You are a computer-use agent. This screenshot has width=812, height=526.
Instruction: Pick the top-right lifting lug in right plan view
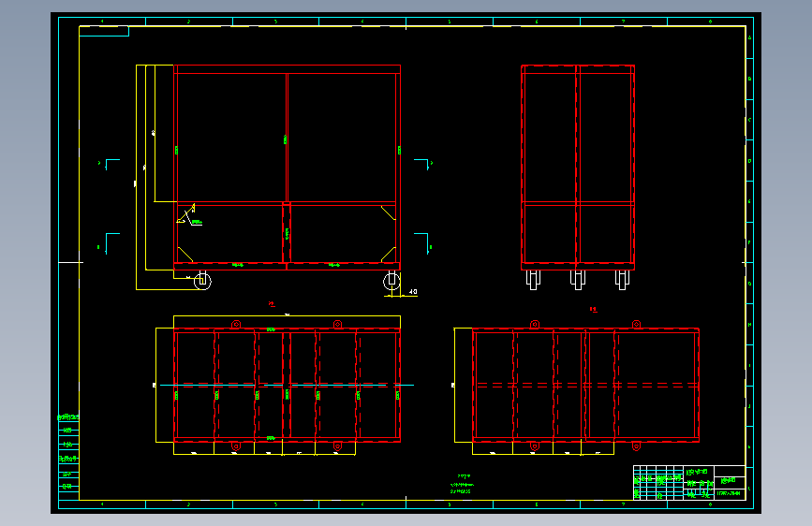[x=637, y=325]
